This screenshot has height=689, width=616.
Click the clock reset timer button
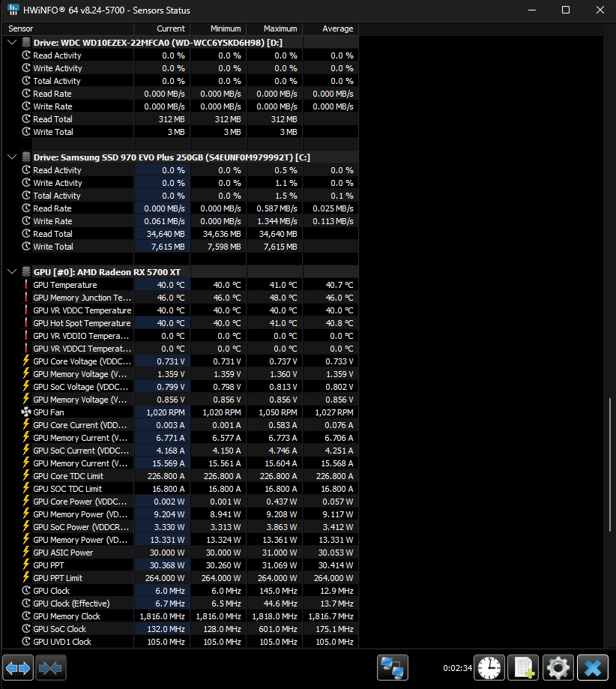coord(489,668)
